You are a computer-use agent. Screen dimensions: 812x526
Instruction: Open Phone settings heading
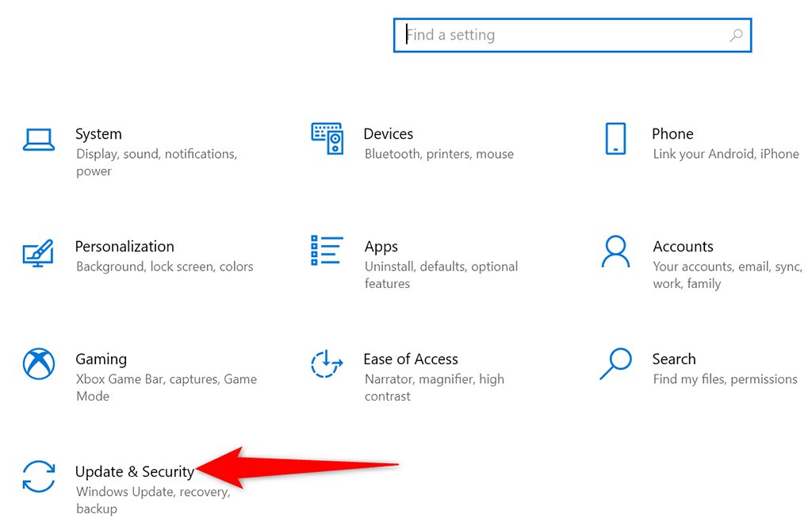coord(672,134)
